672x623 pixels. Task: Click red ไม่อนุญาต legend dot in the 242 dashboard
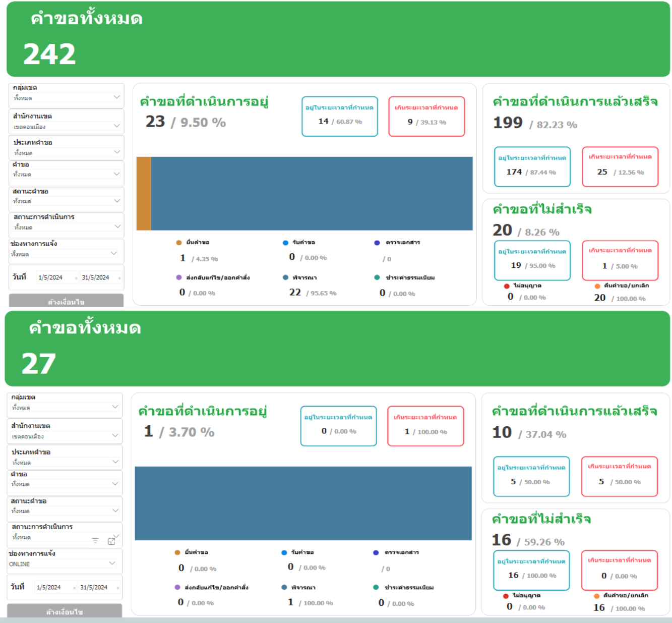tap(507, 286)
